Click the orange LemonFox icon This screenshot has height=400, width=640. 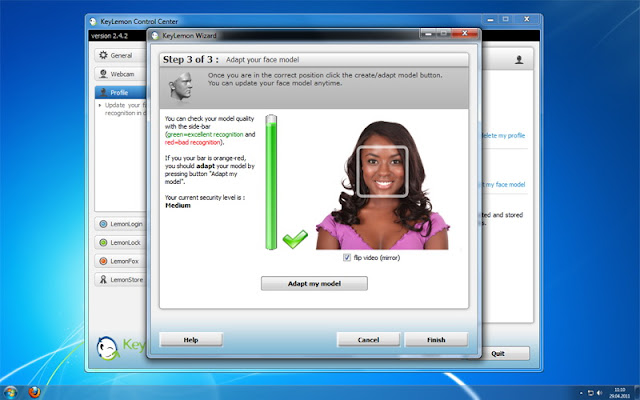coord(103,261)
